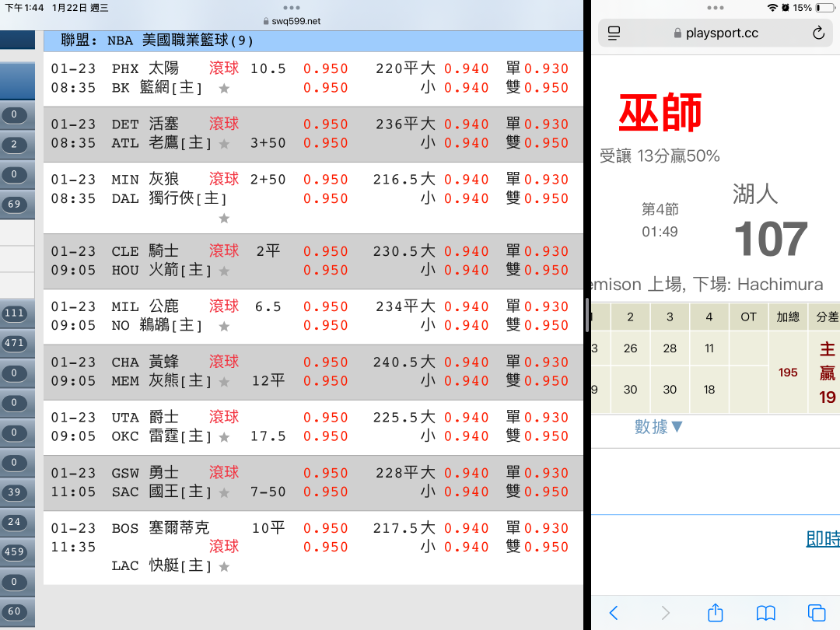Tap the star next to MEM 灰熊
840x630 pixels.
coord(224,382)
